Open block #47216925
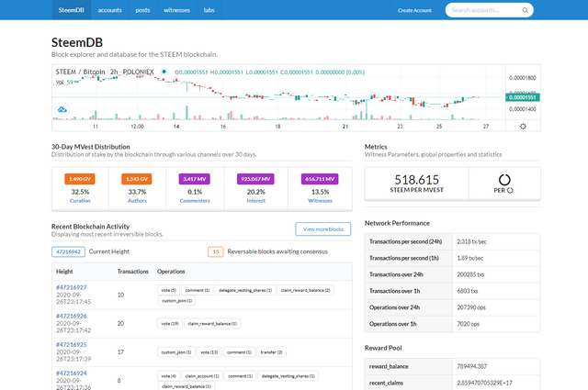 click(x=72, y=344)
